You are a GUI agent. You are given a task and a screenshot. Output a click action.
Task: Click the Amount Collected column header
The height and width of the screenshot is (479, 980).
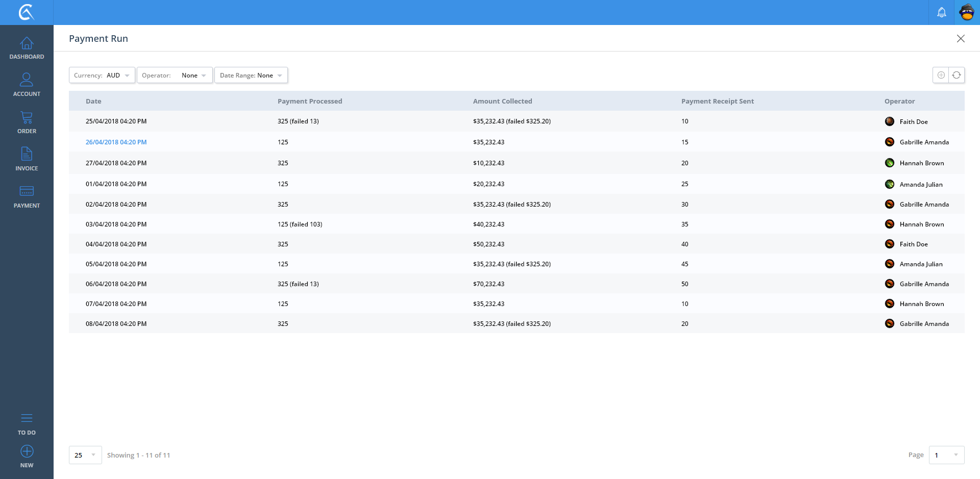[502, 101]
